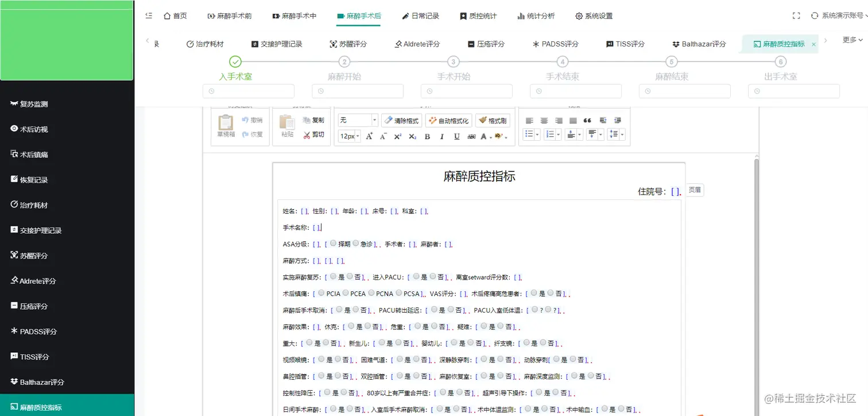Expand the ordered list style dropdown arrow
The image size is (868, 416).
pos(558,134)
